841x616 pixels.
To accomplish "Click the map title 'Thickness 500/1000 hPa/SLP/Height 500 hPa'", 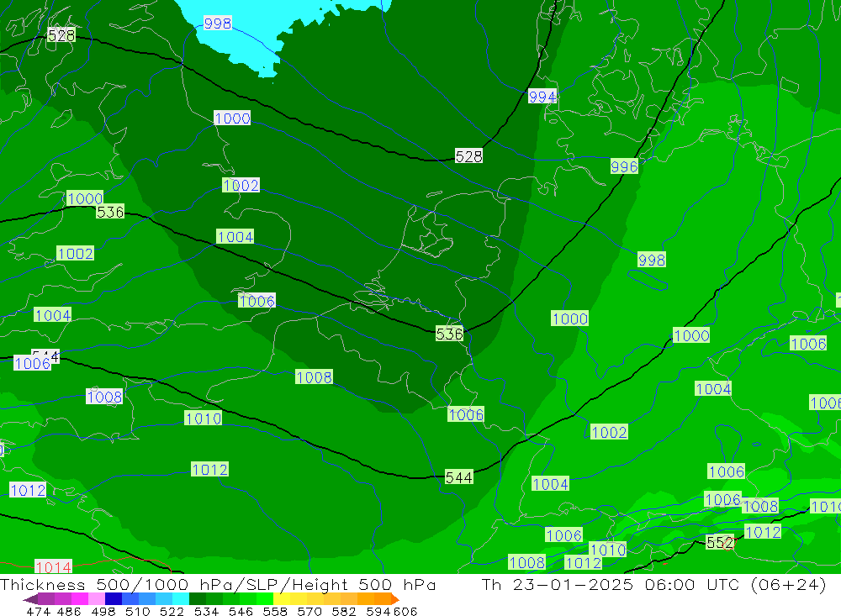I will point(218,584).
